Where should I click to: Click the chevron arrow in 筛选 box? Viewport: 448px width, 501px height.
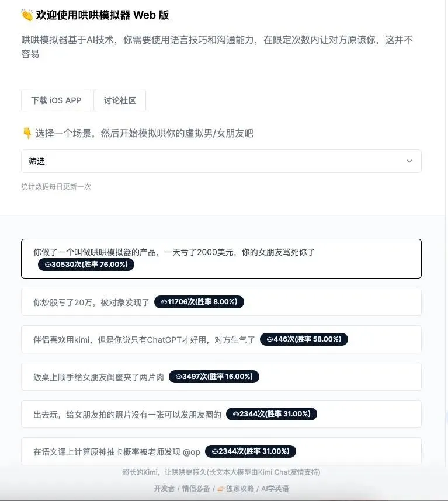pyautogui.click(x=409, y=161)
